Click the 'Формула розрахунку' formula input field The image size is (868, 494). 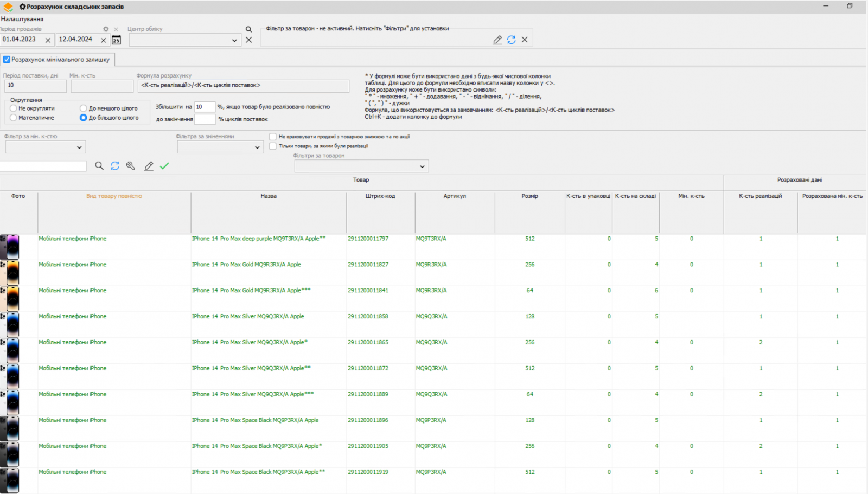244,86
